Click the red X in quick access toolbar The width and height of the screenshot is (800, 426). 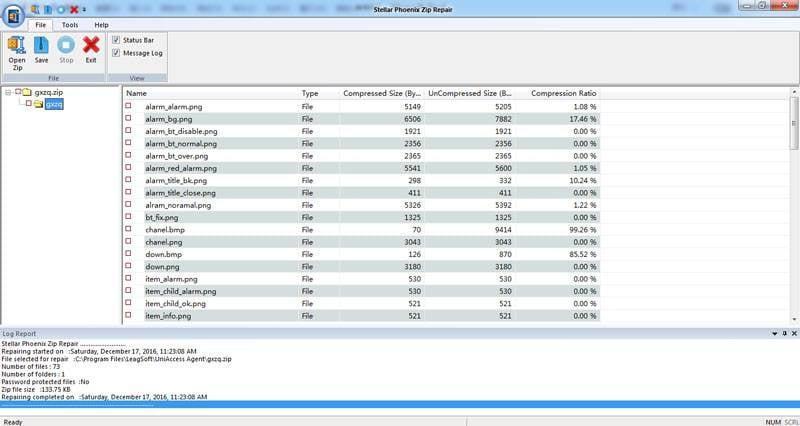coord(73,8)
